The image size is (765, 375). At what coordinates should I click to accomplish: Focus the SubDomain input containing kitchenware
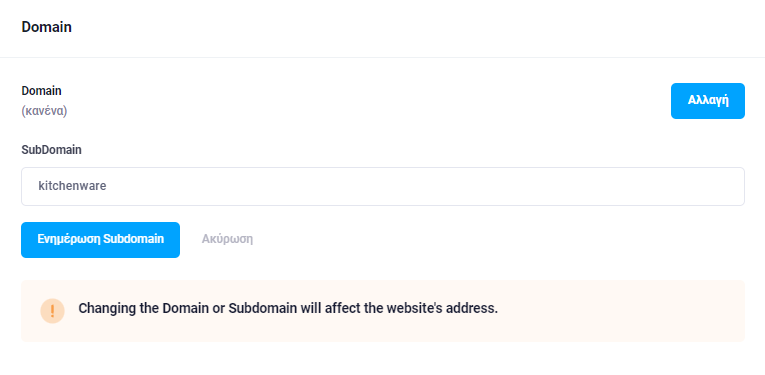click(x=382, y=186)
